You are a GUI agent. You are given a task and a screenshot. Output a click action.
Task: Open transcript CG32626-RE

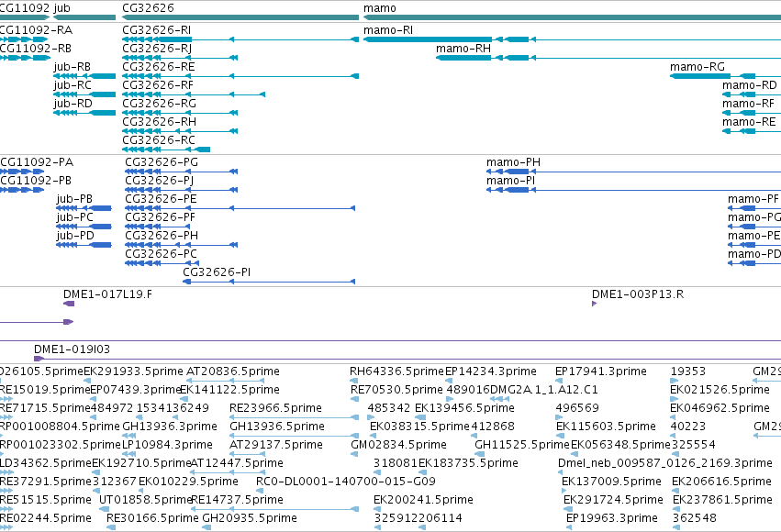click(159, 67)
